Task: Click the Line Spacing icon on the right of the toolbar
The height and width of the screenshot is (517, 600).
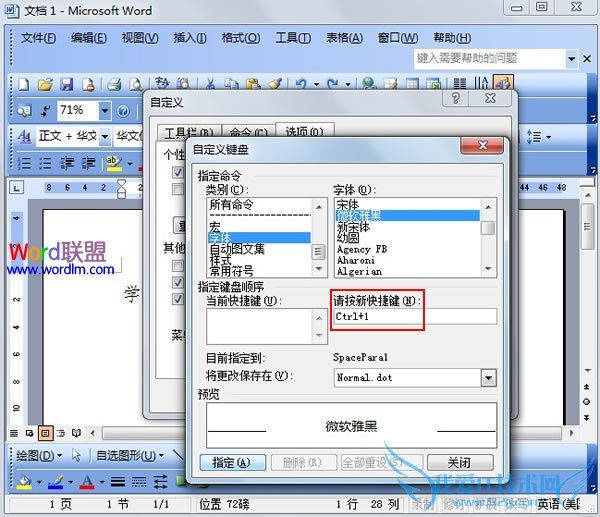Action: (x=534, y=137)
